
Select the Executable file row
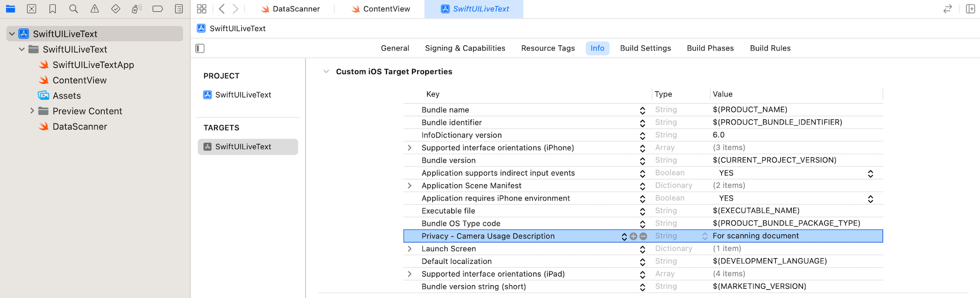(643, 211)
